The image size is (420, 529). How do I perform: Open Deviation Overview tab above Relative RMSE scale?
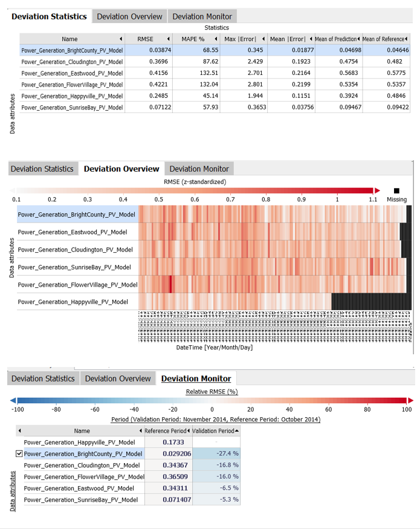[x=118, y=378]
